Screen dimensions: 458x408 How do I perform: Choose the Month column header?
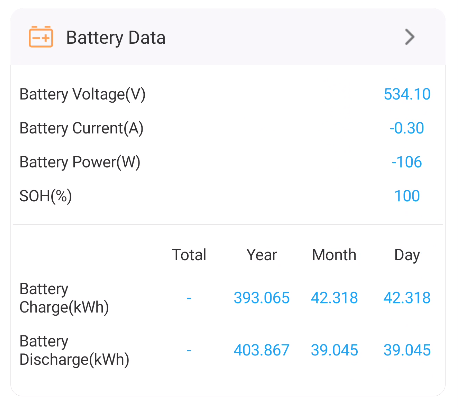pyautogui.click(x=334, y=255)
